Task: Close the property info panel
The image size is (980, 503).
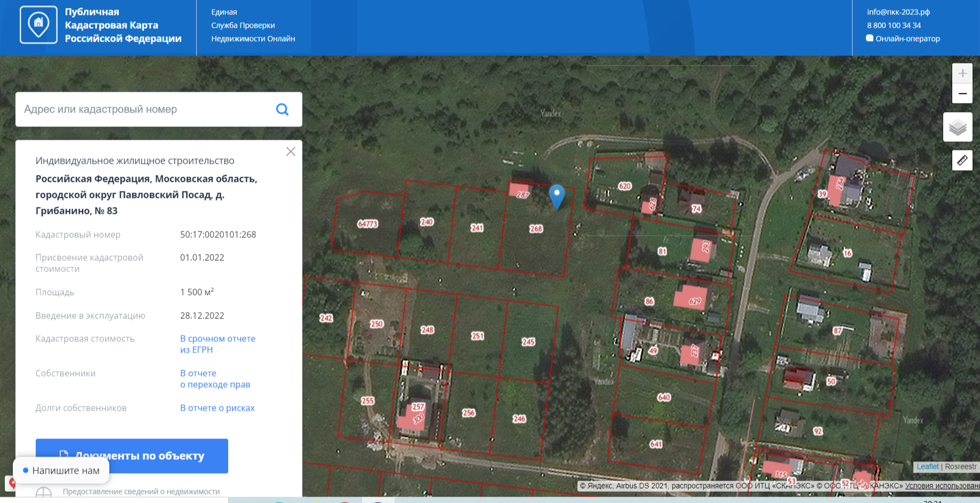Action: coord(291,151)
